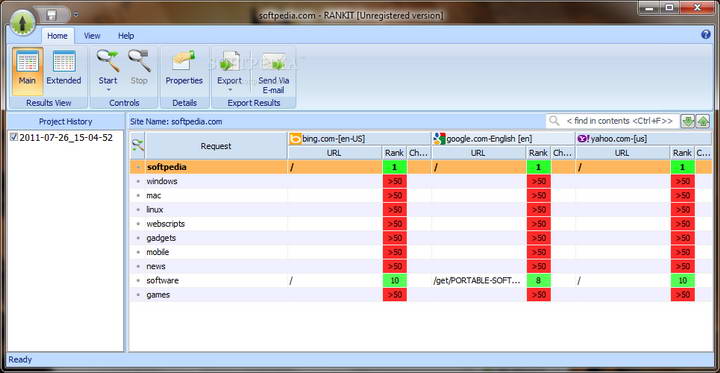Select the mobile request row
720x373 pixels.
pos(421,252)
